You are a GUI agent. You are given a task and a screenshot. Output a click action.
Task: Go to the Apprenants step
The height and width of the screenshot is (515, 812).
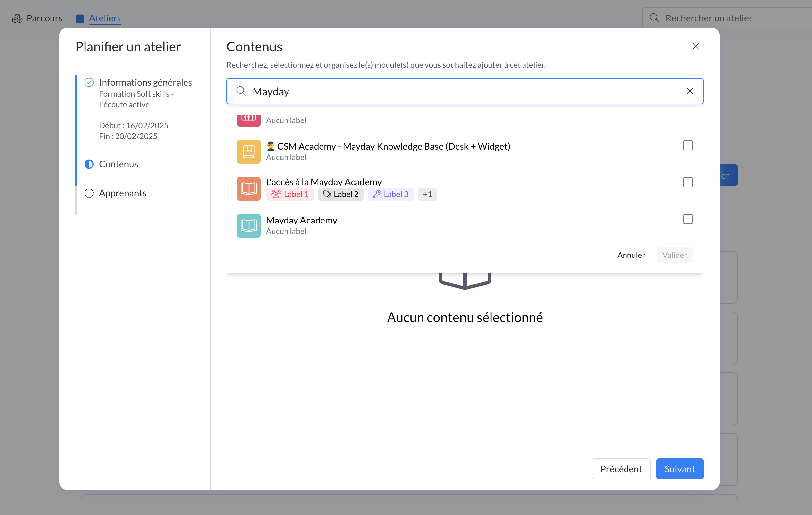coord(122,193)
